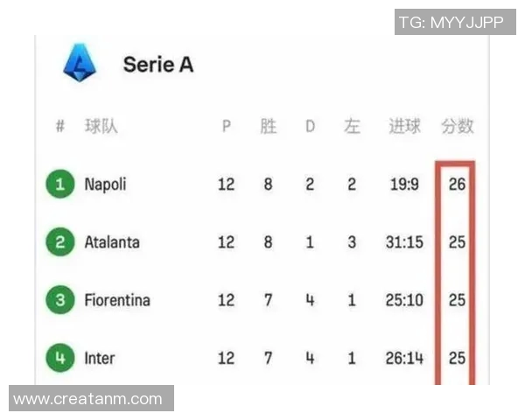Image resolution: width=525 pixels, height=420 pixels.
Task: Click the Serie A title text
Action: [157, 64]
